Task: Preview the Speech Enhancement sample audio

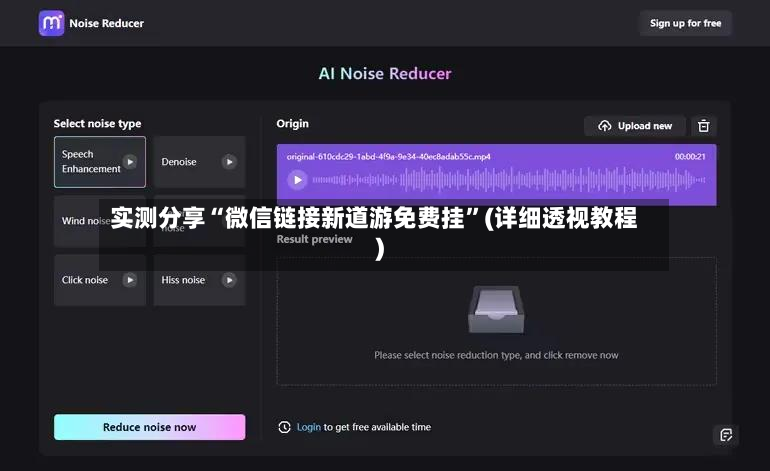Action: (130, 162)
